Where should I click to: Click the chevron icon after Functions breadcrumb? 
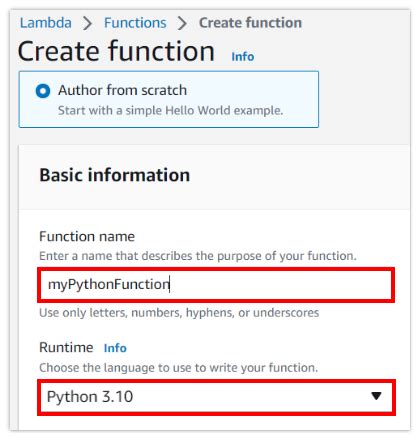click(x=182, y=23)
